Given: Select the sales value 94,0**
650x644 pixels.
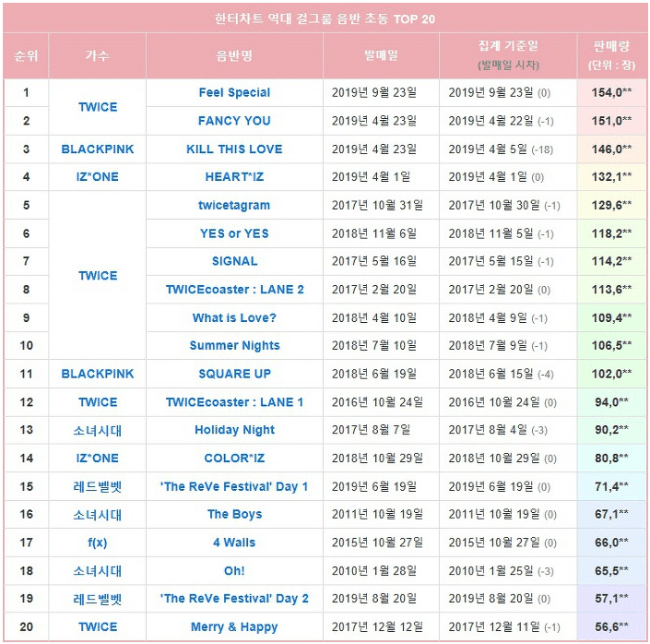Looking at the screenshot, I should click(612, 402).
